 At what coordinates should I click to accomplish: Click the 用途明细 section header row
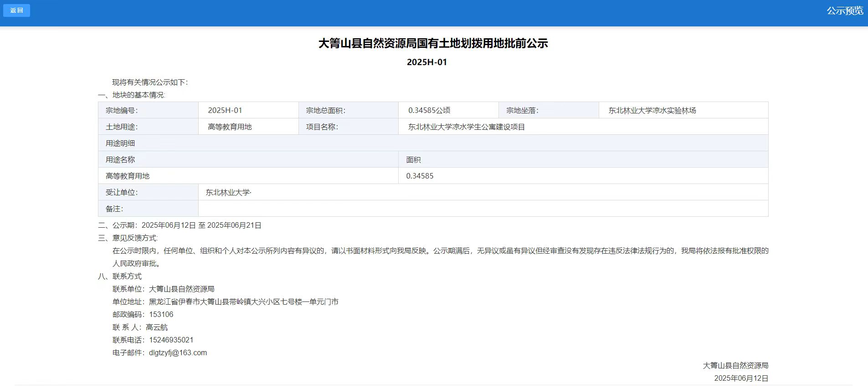[433, 143]
